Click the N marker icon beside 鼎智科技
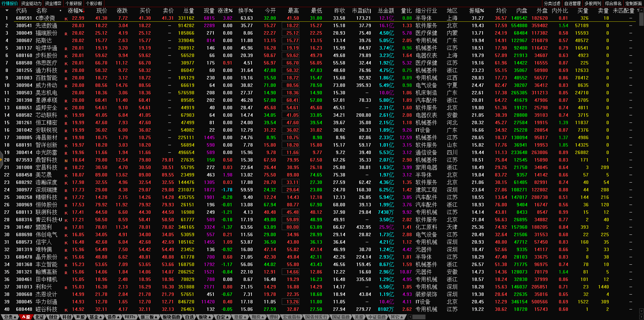Screen dimensions: 644x320 tap(66, 161)
